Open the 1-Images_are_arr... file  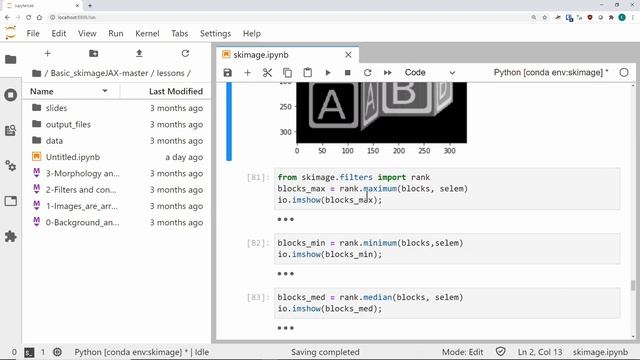(117, 206)
